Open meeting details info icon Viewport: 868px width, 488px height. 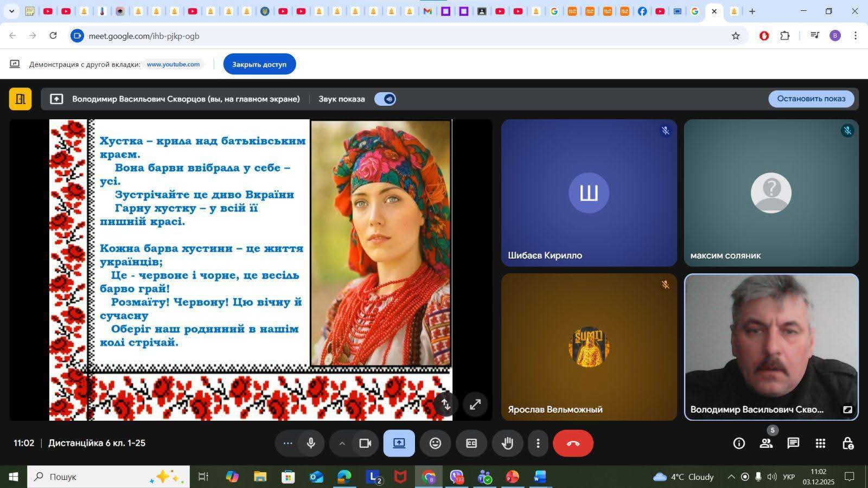739,444
